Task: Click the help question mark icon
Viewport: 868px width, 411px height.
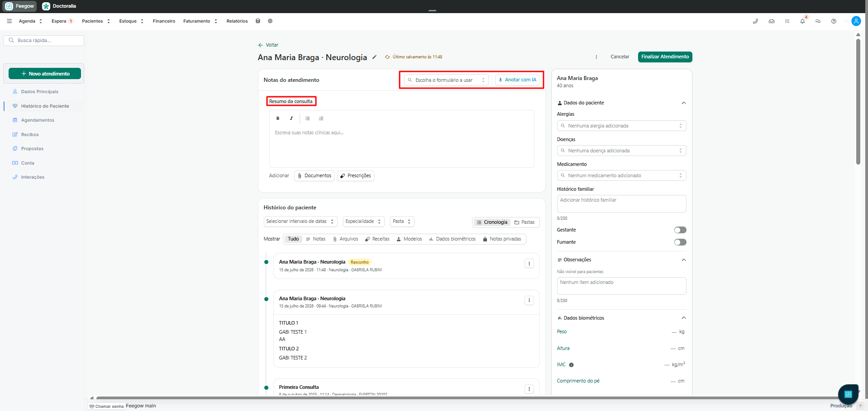Action: pos(834,21)
